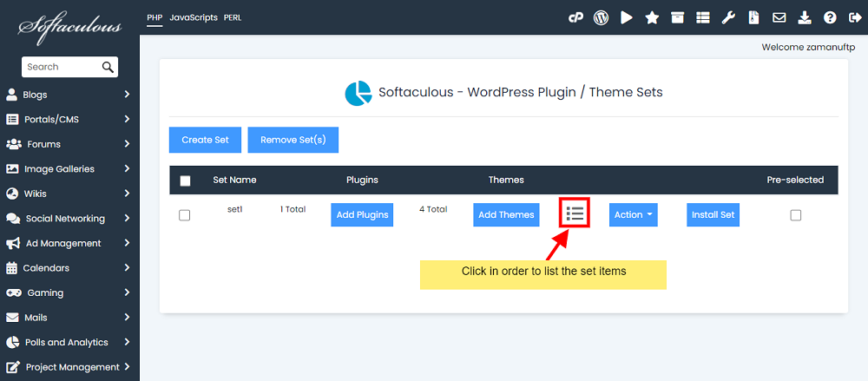Open the task list icon in top bar

[703, 17]
